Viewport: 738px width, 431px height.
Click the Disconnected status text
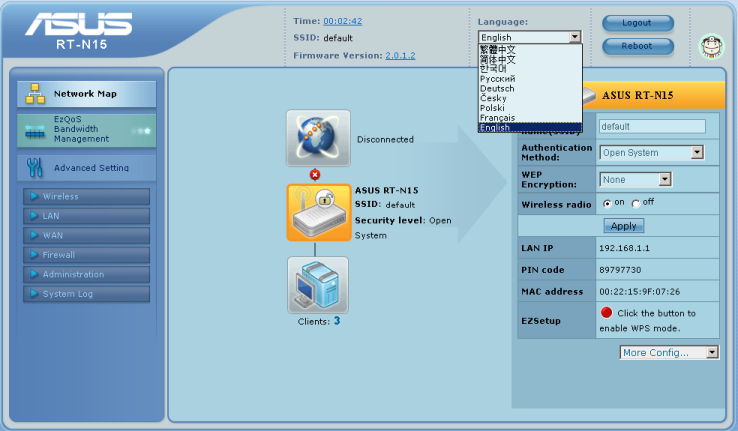[385, 139]
